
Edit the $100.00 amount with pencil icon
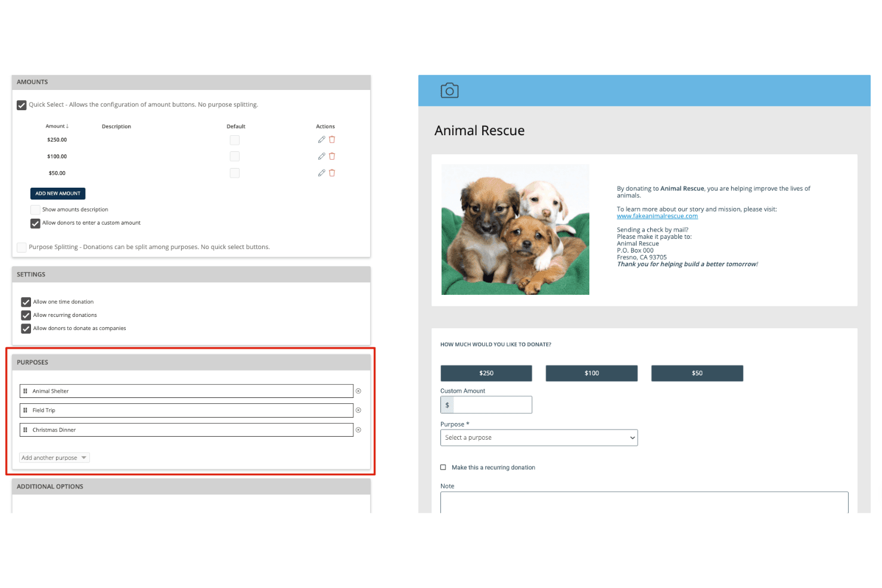[x=321, y=156]
